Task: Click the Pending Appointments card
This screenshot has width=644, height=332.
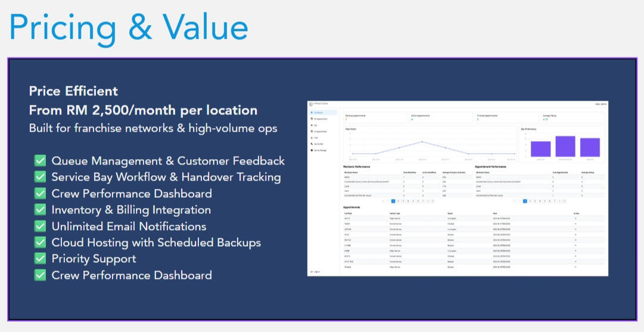Action: click(375, 117)
